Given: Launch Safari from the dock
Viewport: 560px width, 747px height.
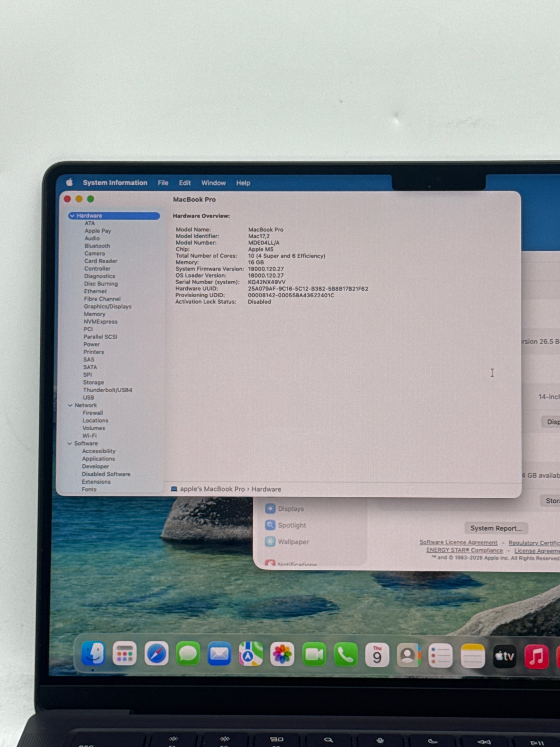Looking at the screenshot, I should tap(156, 653).
